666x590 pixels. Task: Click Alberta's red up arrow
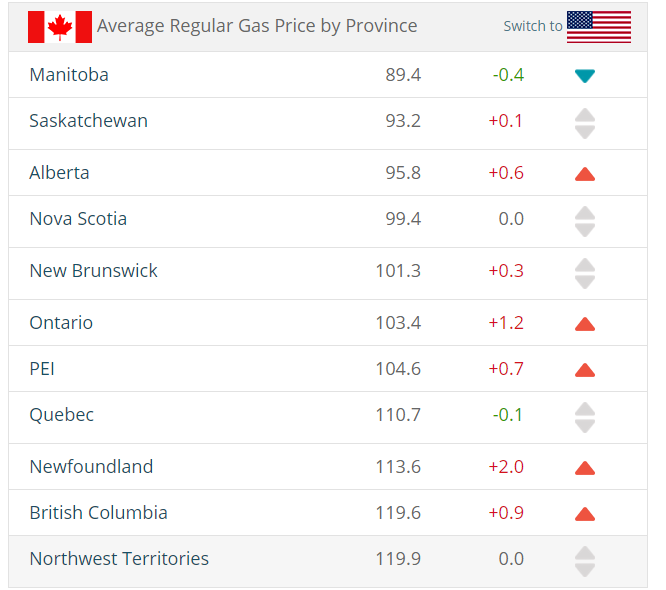[x=585, y=174]
